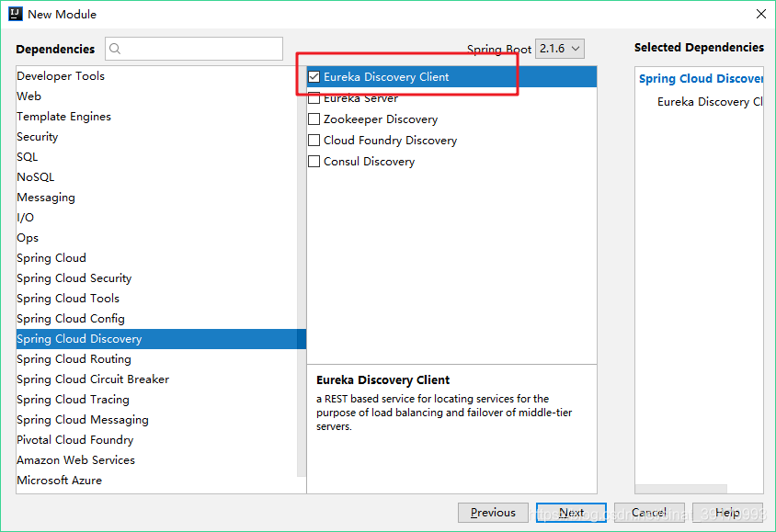Open Spring Cloud Messaging category

[156, 420]
